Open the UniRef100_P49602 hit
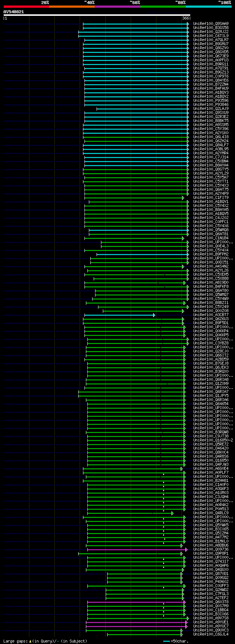235x644 pixels. coord(211,582)
